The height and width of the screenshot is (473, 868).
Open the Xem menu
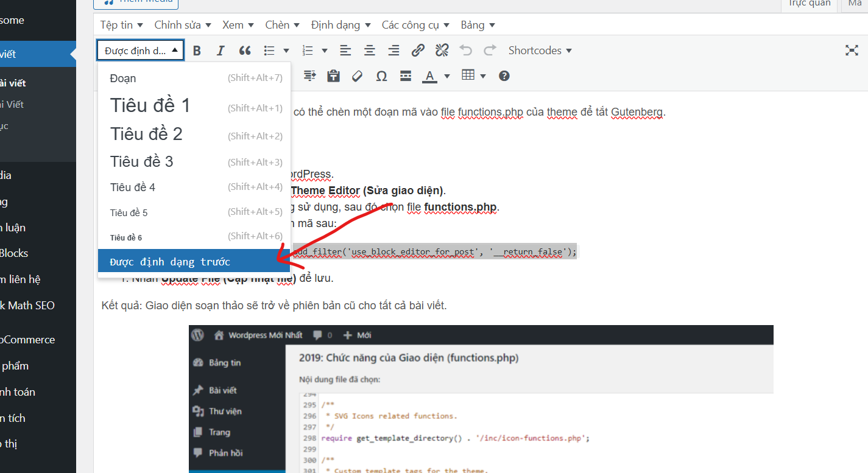coord(239,25)
